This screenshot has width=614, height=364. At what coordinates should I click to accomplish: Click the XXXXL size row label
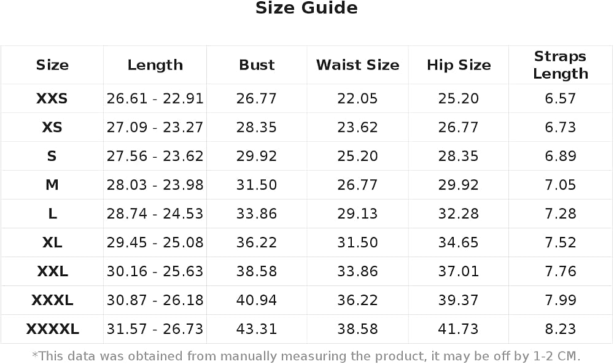(52, 329)
